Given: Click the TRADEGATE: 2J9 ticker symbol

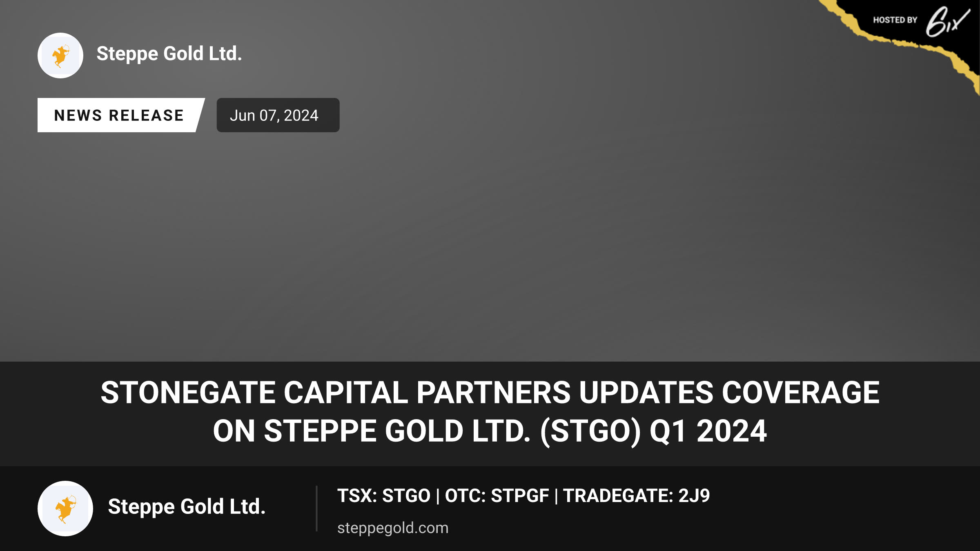Looking at the screenshot, I should [637, 496].
